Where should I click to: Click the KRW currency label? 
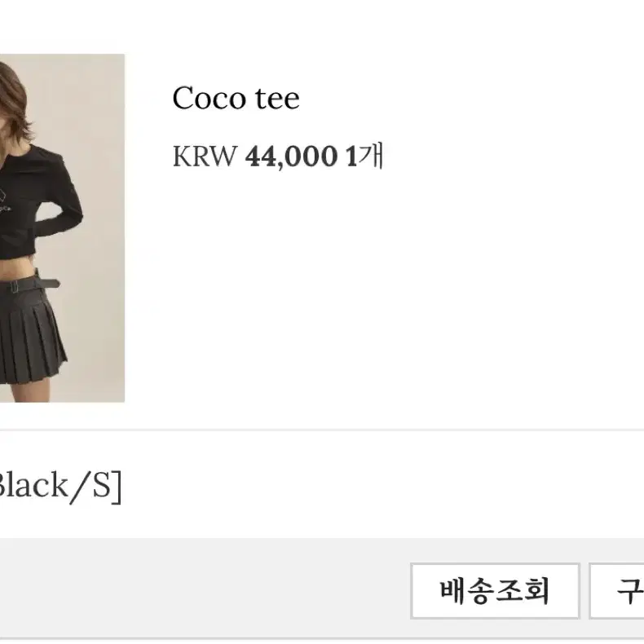[205, 157]
